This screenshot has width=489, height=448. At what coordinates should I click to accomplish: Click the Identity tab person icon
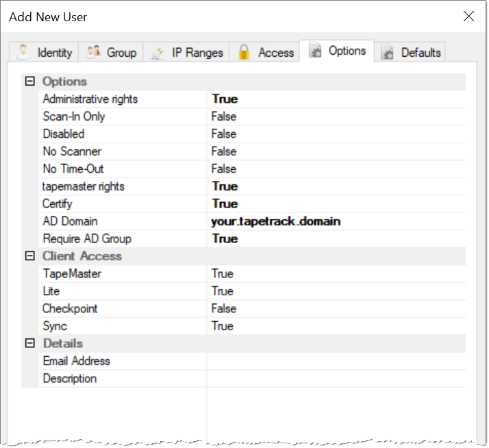click(23, 51)
